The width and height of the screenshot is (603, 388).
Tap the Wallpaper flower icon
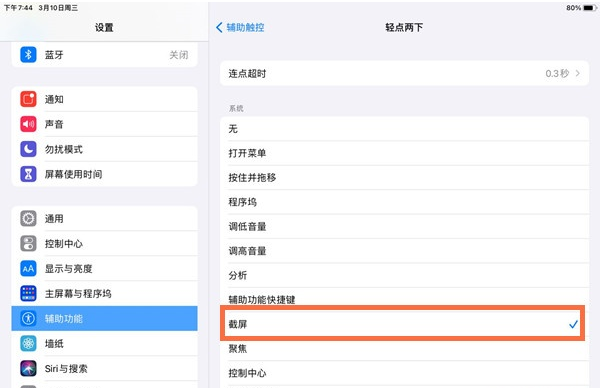[28, 343]
